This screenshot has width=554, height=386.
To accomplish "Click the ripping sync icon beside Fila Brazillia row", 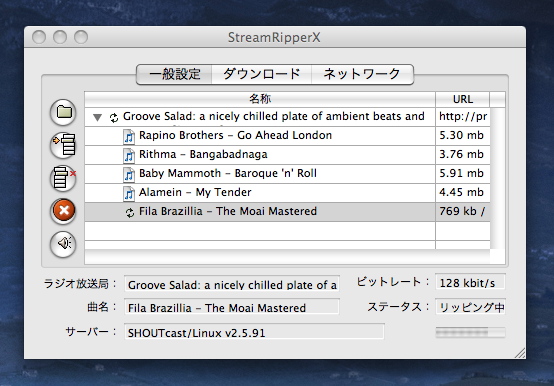I will pos(130,212).
